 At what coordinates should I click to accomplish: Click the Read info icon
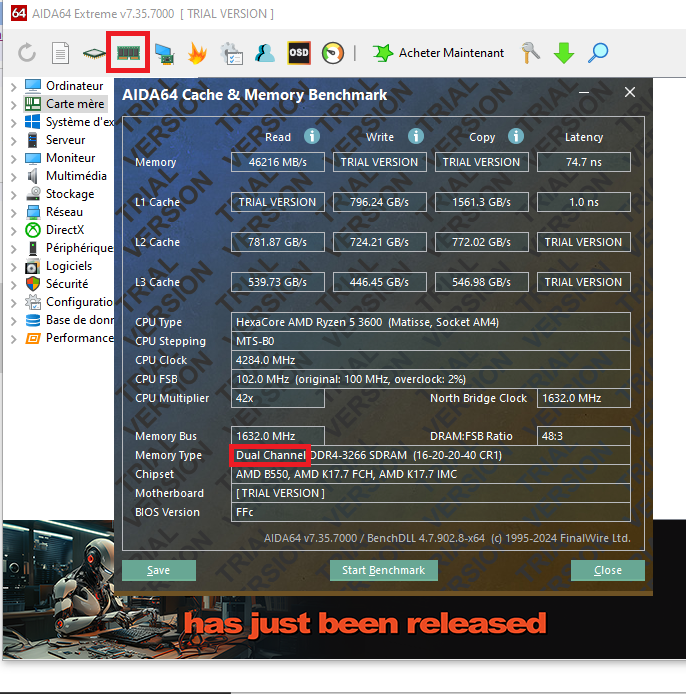(x=312, y=136)
